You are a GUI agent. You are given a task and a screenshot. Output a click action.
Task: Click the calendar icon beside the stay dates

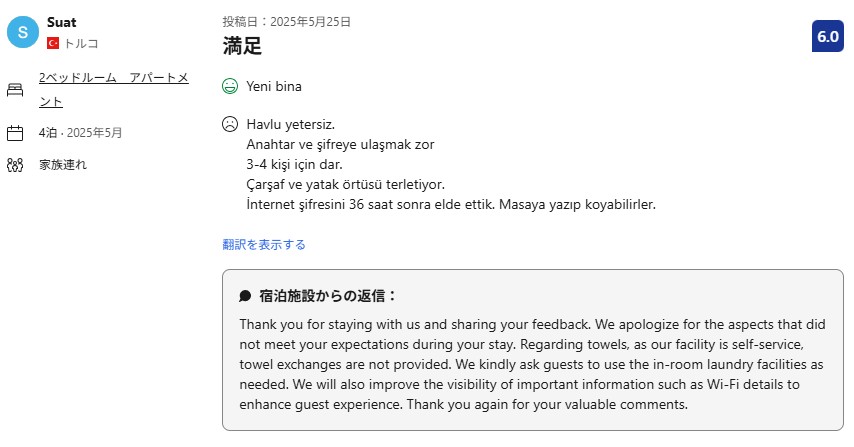coord(15,133)
